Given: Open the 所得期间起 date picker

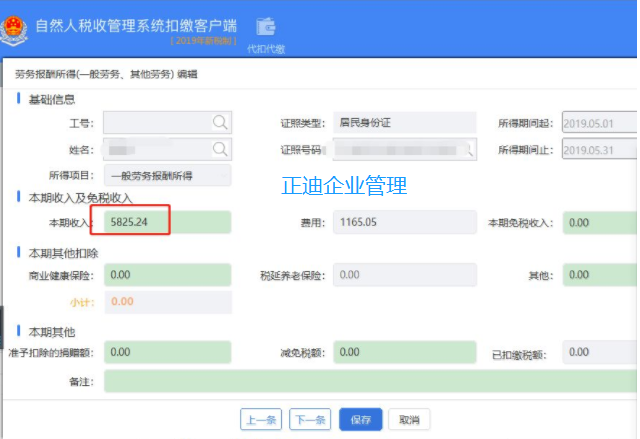Looking at the screenshot, I should 599,123.
